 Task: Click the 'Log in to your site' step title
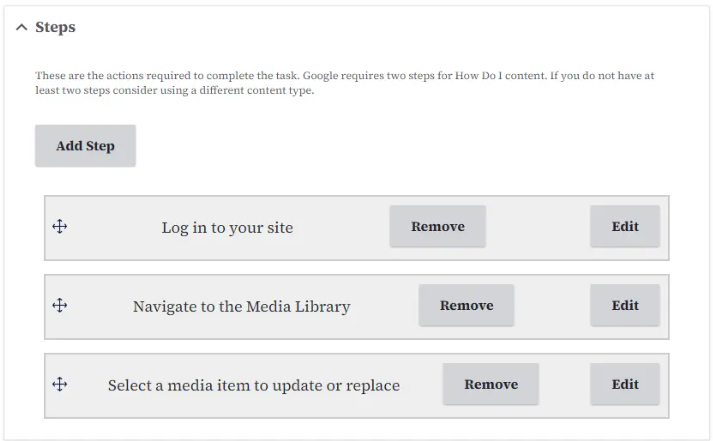coord(227,227)
